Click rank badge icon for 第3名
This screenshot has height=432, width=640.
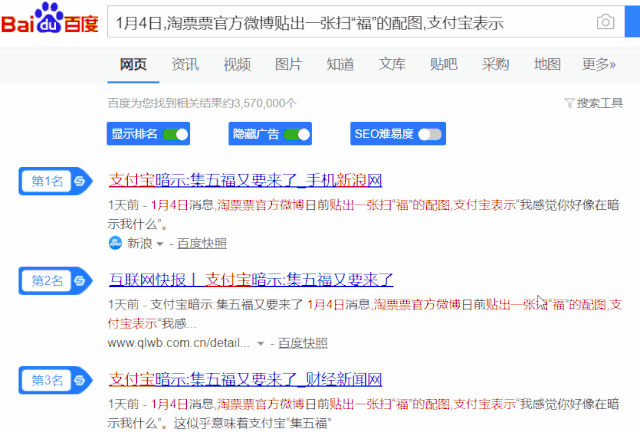click(x=80, y=380)
